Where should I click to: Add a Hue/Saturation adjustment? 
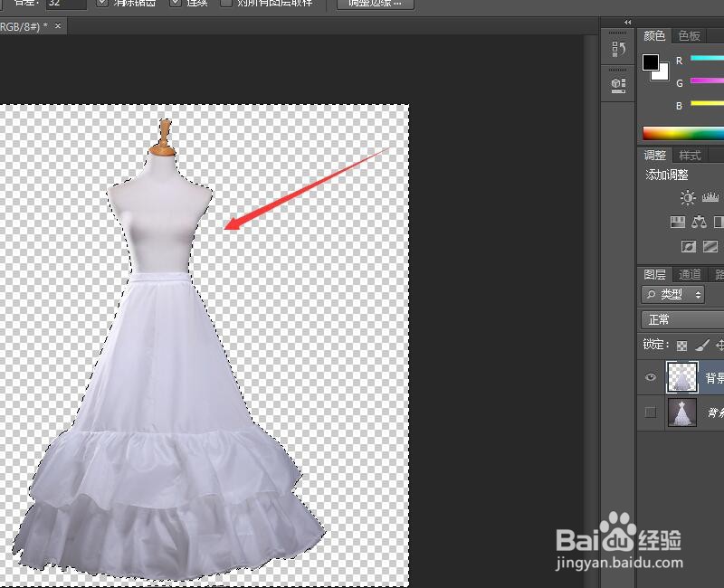pos(677,222)
